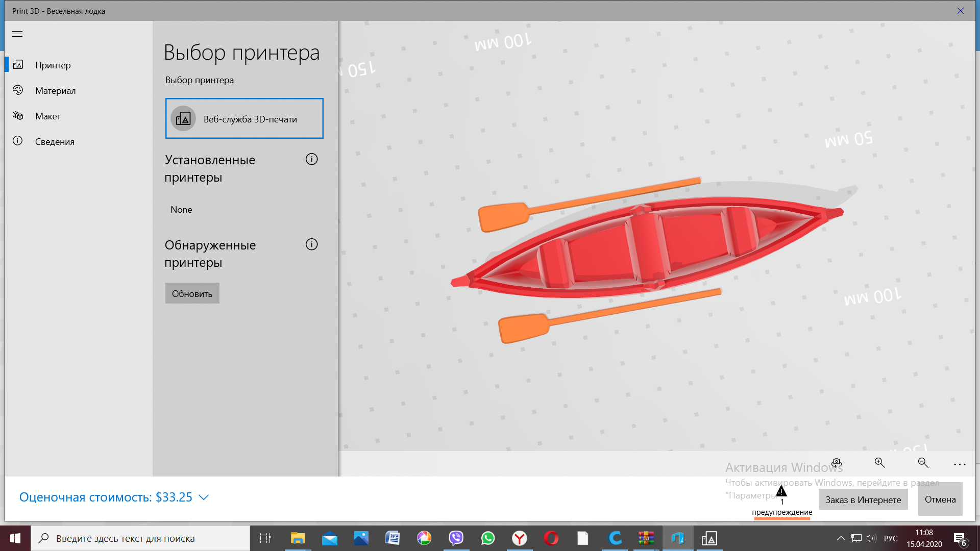Switch to the Макет section

click(x=18, y=116)
